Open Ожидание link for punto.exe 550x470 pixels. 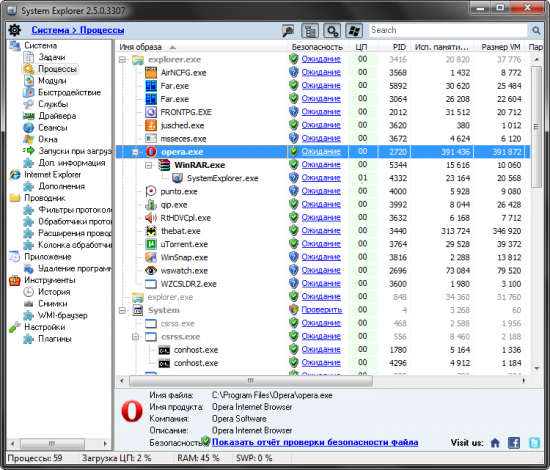pos(321,191)
